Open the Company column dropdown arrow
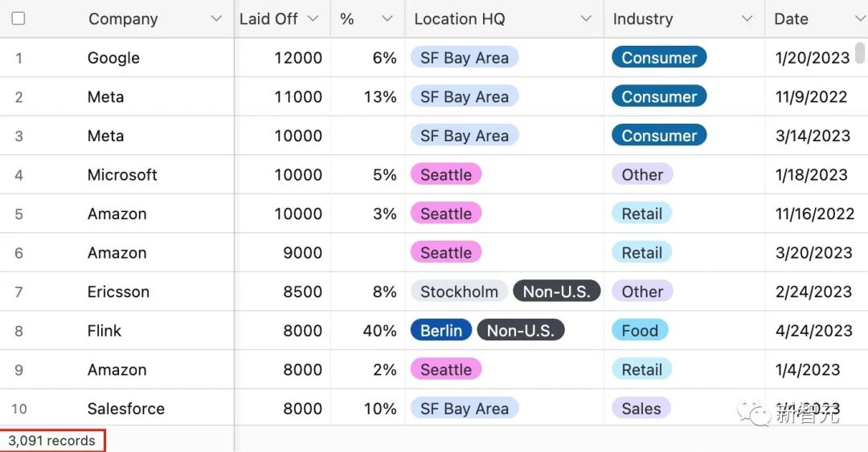 (215, 18)
